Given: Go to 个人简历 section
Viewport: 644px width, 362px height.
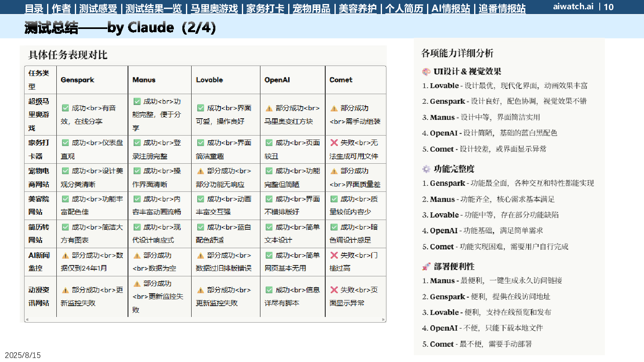Looking at the screenshot, I should pos(404,8).
